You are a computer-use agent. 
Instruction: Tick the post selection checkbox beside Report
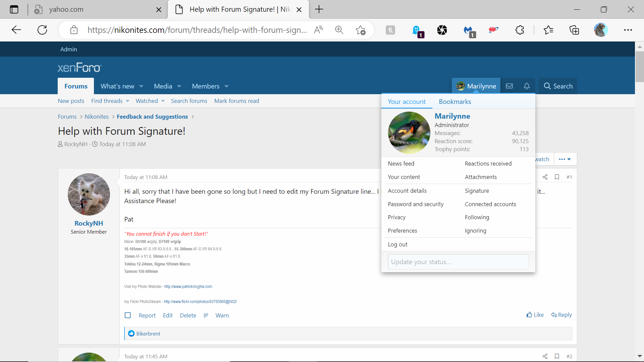[x=128, y=315]
